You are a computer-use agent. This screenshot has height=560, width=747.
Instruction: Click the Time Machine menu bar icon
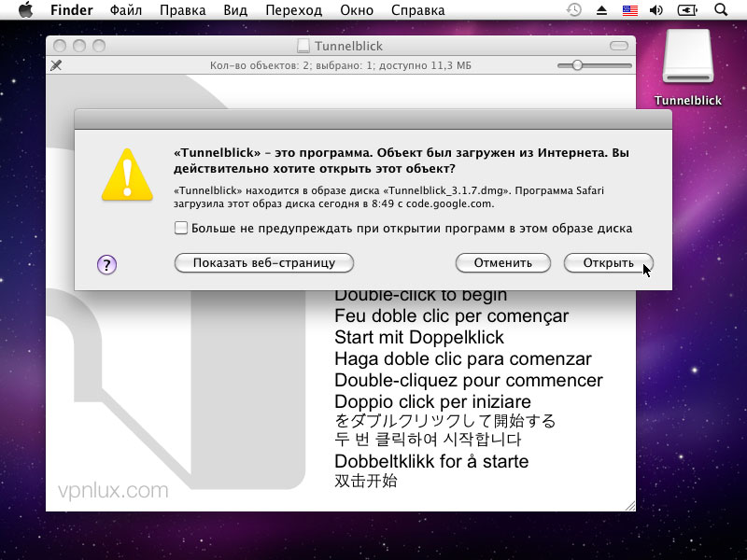[x=573, y=9]
